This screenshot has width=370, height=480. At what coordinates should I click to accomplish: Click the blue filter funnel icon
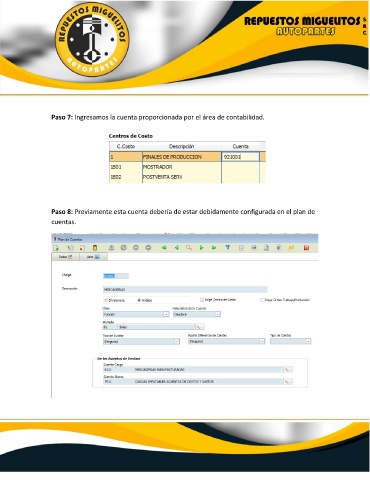[x=228, y=248]
